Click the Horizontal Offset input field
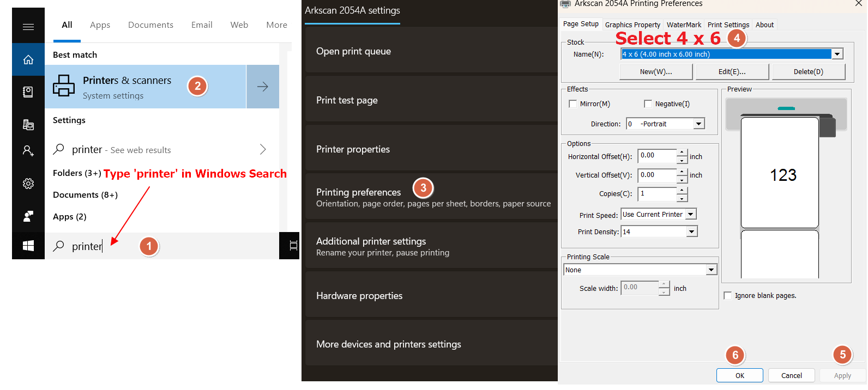The image size is (868, 390). click(x=657, y=156)
